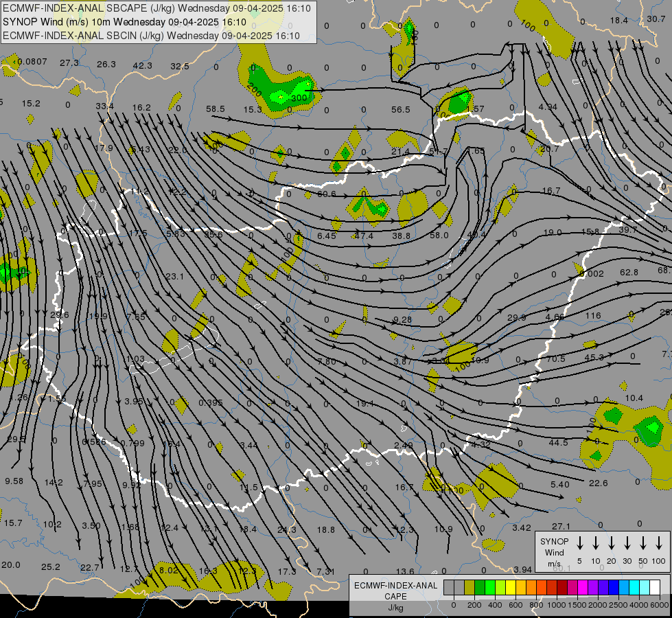Click the 300 contour label in green area

[x=299, y=98]
